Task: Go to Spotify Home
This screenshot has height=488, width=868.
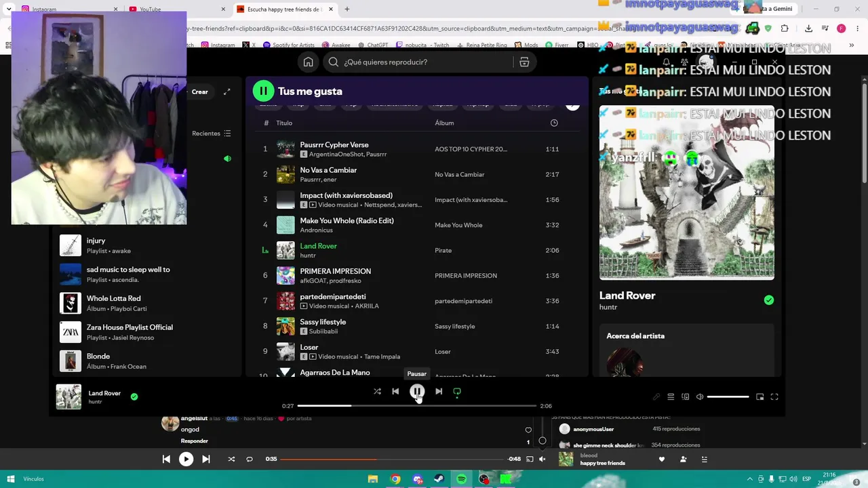Action: [309, 62]
